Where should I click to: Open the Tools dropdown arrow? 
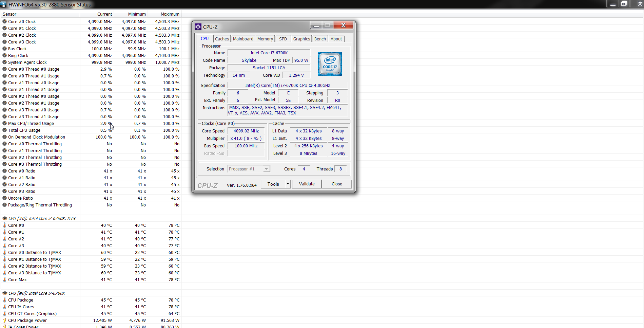[288, 184]
